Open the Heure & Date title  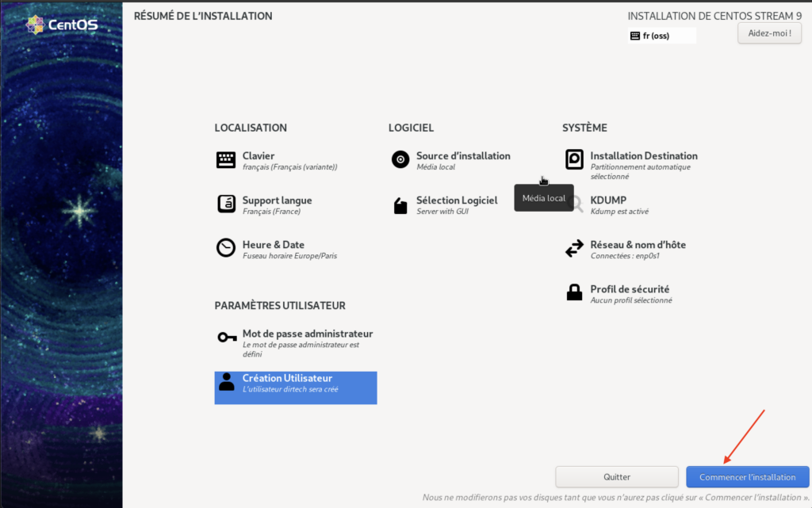pyautogui.click(x=274, y=245)
